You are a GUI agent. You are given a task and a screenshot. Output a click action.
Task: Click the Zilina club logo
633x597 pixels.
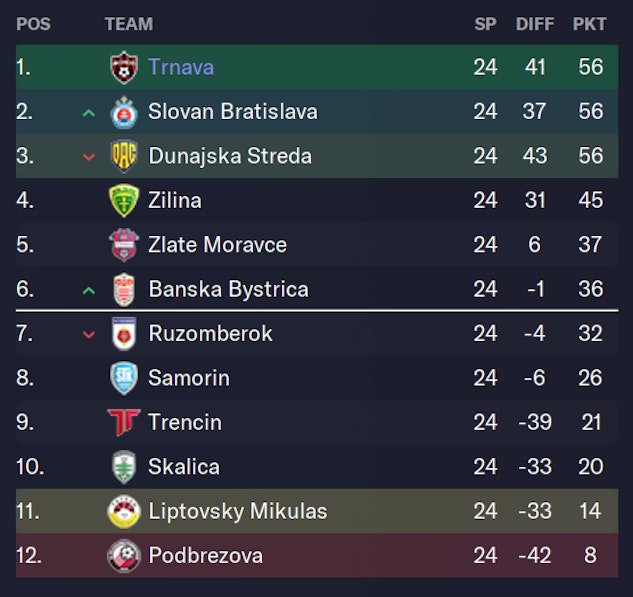point(123,200)
